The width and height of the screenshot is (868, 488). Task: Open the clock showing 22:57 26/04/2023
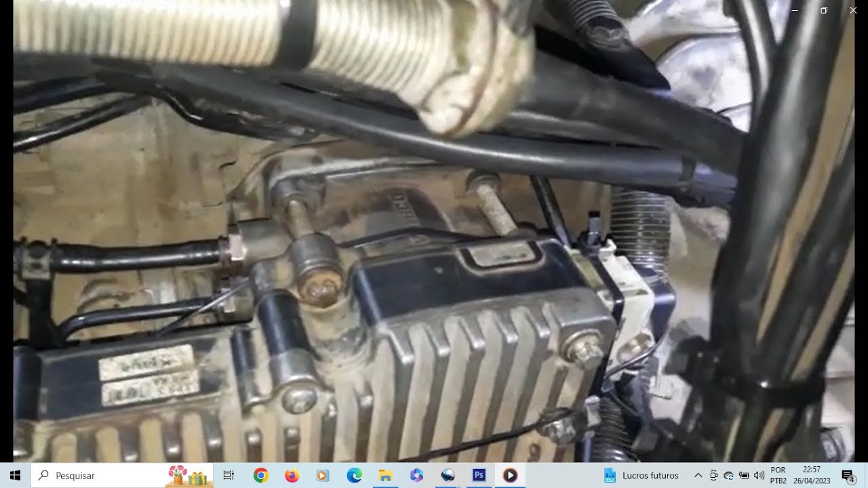812,475
